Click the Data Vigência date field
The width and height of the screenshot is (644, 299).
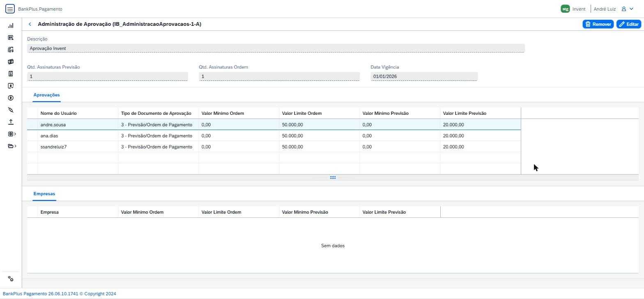[424, 76]
